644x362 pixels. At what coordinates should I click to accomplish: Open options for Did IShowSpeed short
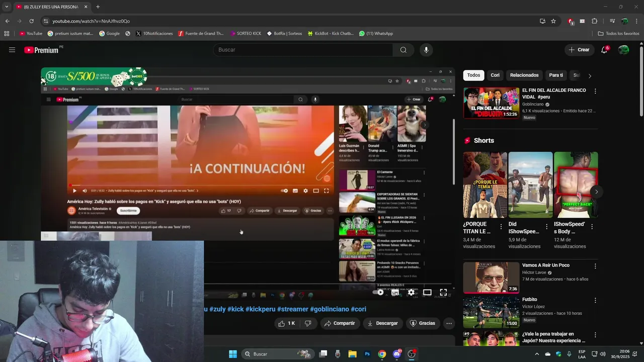click(546, 227)
